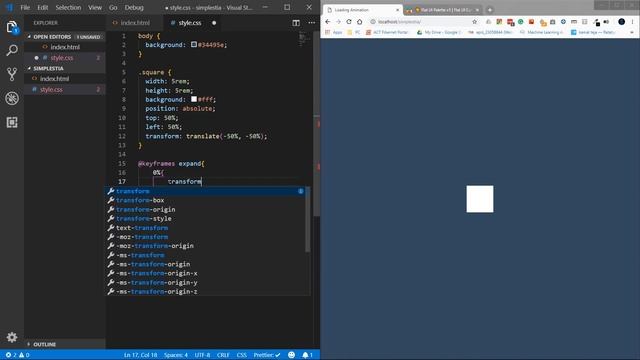The image size is (640, 360).
Task: Click the Ln 17, Col 18 status entry
Action: pos(140,355)
